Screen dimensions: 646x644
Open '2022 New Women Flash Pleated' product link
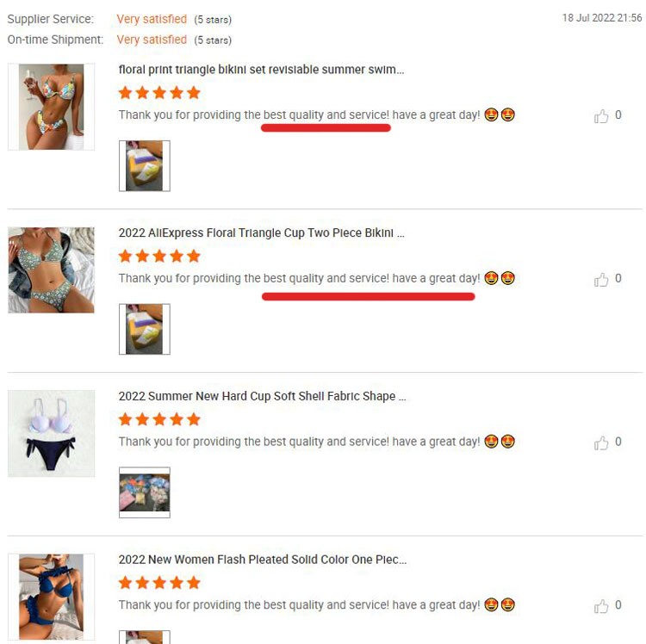click(263, 560)
